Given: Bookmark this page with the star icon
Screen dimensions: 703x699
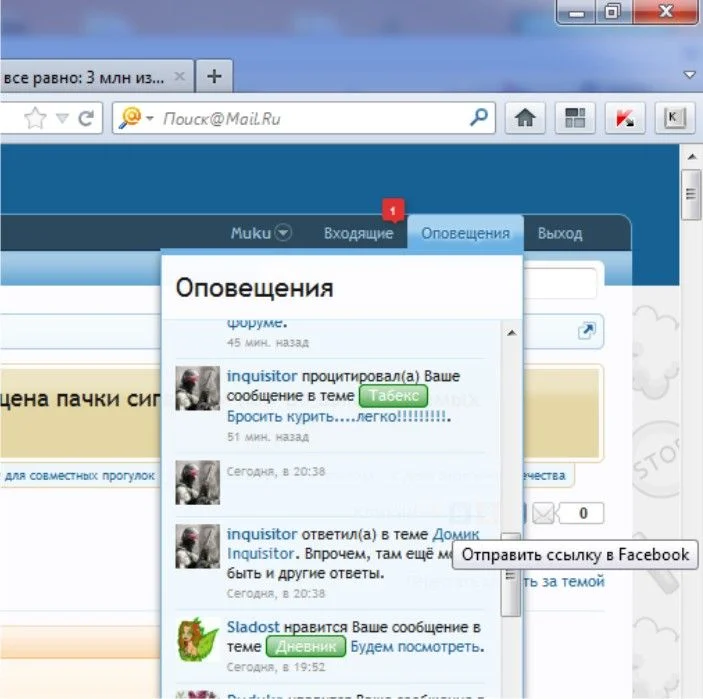Looking at the screenshot, I should pos(35,118).
